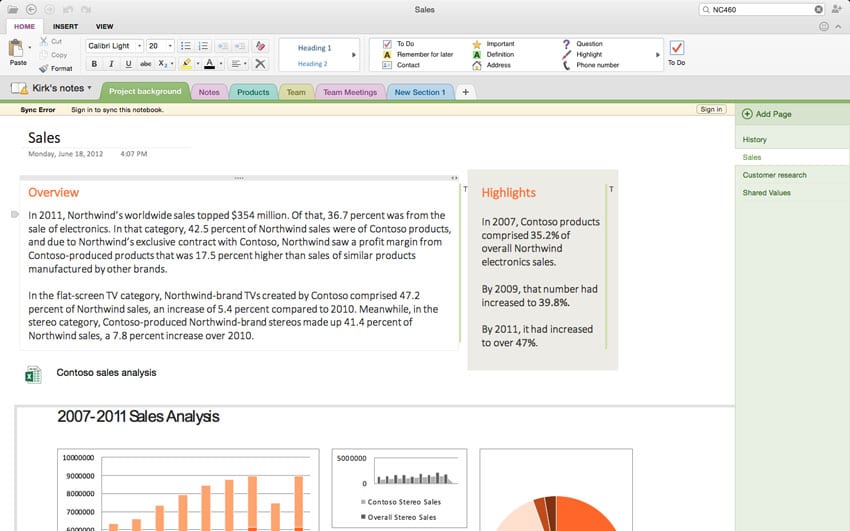Collapse the ribbon with chevron
This screenshot has height=531, width=850.
(x=838, y=26)
